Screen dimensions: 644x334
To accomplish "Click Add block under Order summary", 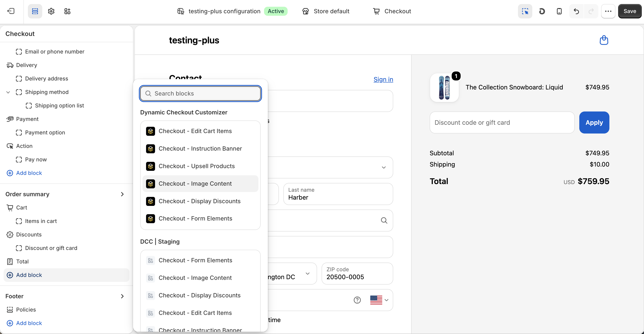I will pos(67,275).
